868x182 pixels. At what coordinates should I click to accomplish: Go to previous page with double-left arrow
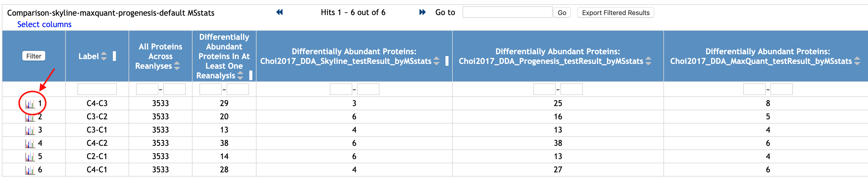click(x=279, y=12)
